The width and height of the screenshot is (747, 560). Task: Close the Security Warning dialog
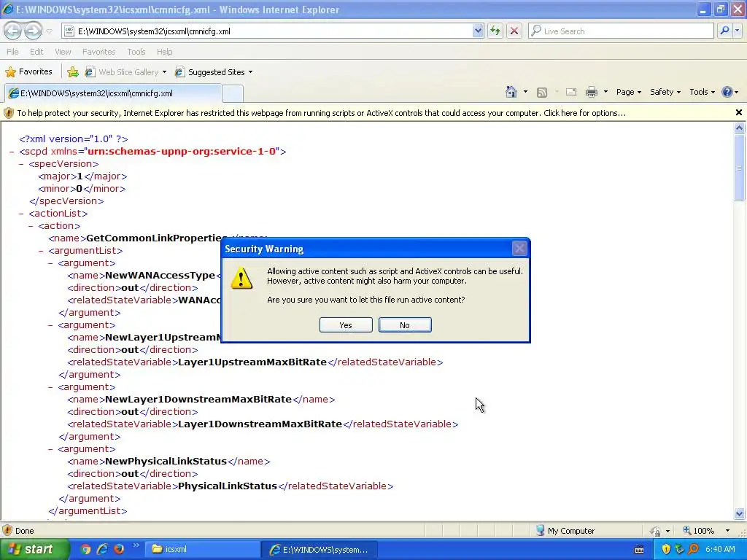(x=519, y=248)
